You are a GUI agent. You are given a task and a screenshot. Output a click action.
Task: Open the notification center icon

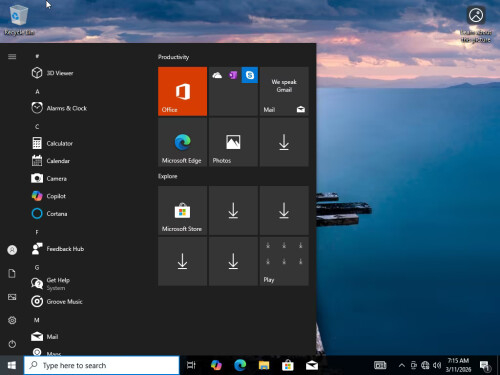(485, 365)
